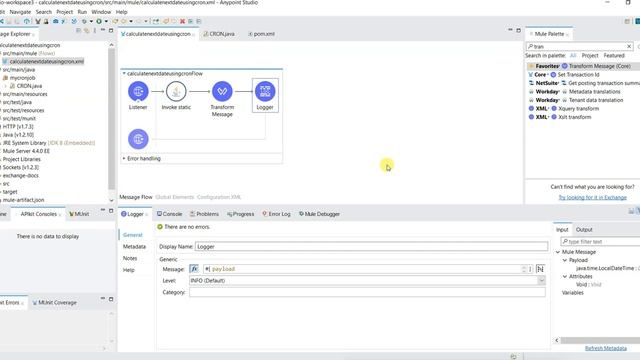The width and height of the screenshot is (640, 360).
Task: Open the Project menu
Action: click(x=64, y=12)
